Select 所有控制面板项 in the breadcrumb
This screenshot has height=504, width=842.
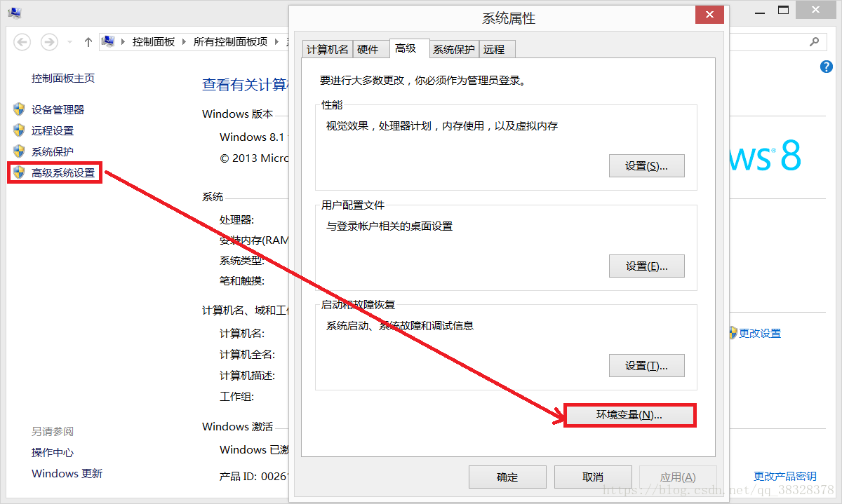coord(231,42)
